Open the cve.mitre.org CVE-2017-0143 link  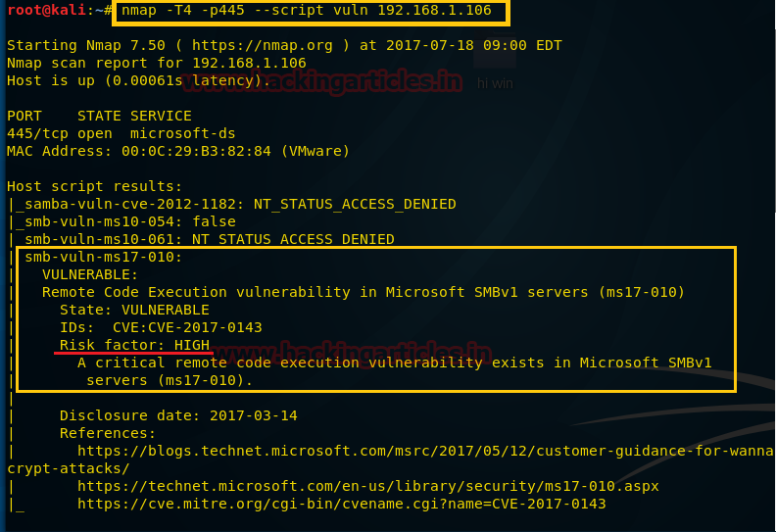pos(341,504)
